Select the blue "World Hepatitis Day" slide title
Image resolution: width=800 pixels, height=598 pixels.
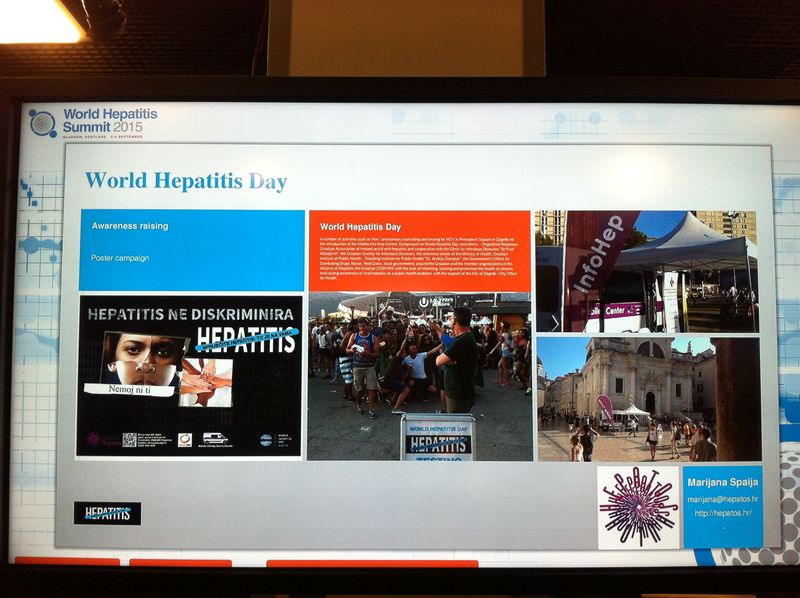pyautogui.click(x=186, y=181)
